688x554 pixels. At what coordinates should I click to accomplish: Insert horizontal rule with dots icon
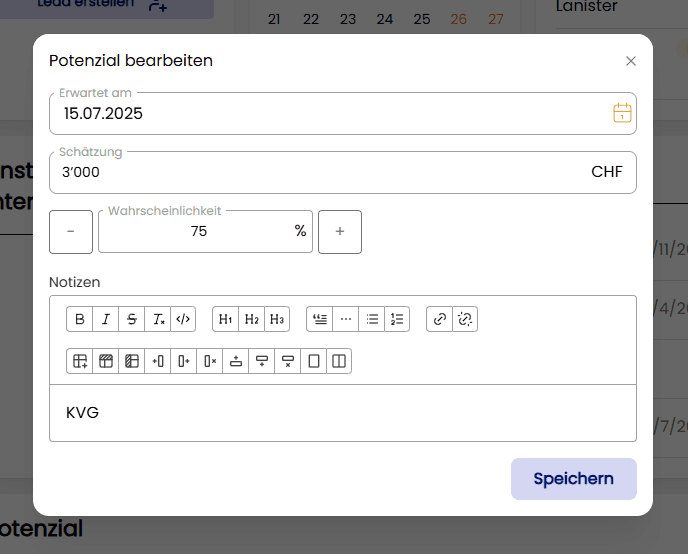pos(345,319)
